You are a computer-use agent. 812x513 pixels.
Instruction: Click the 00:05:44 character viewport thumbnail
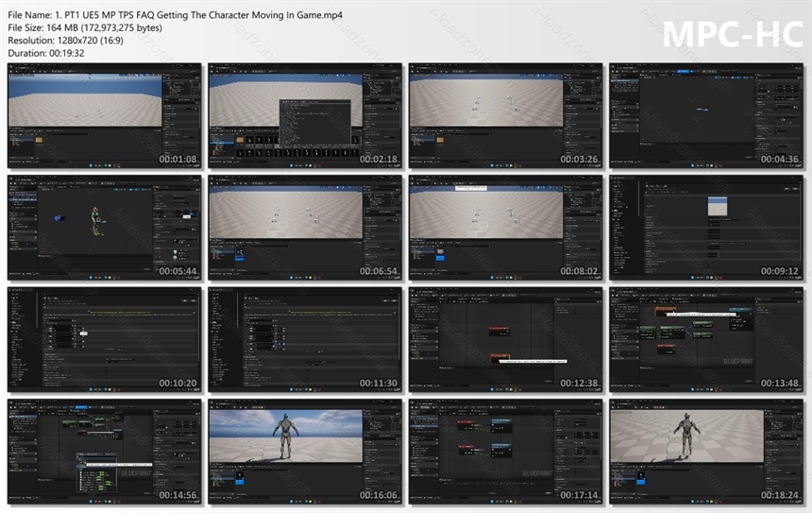[x=105, y=228]
